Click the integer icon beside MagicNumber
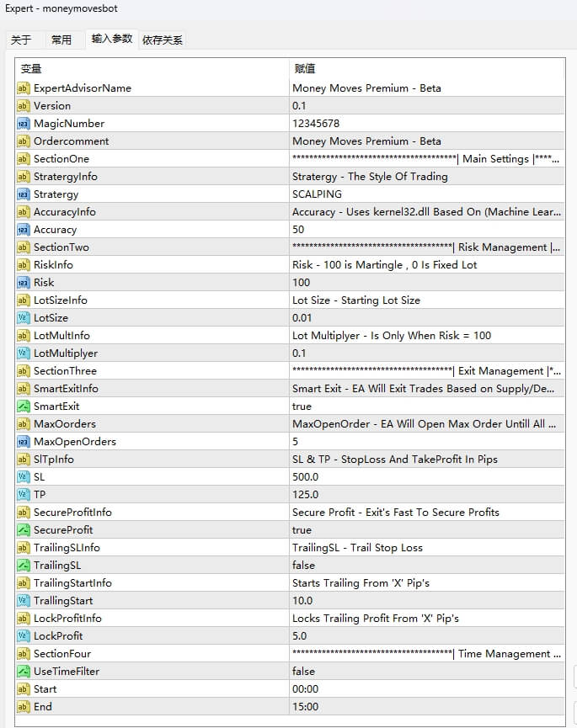The height and width of the screenshot is (728, 577). pos(24,124)
